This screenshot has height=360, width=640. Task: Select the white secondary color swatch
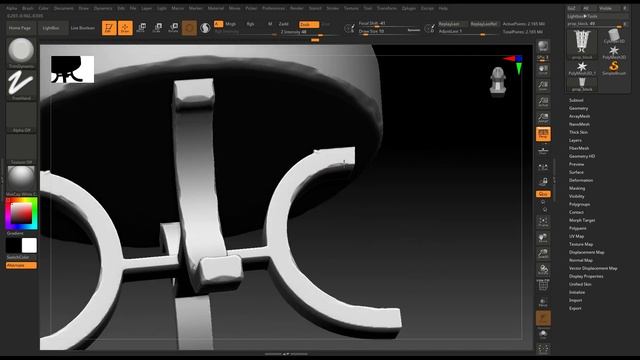(29, 246)
